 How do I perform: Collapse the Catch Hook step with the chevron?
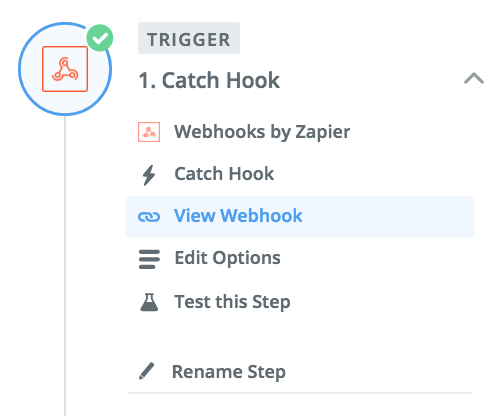pyautogui.click(x=474, y=79)
